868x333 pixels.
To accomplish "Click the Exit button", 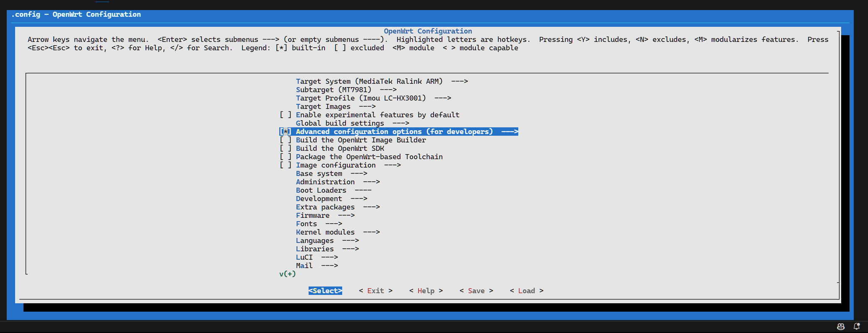I will tap(376, 291).
